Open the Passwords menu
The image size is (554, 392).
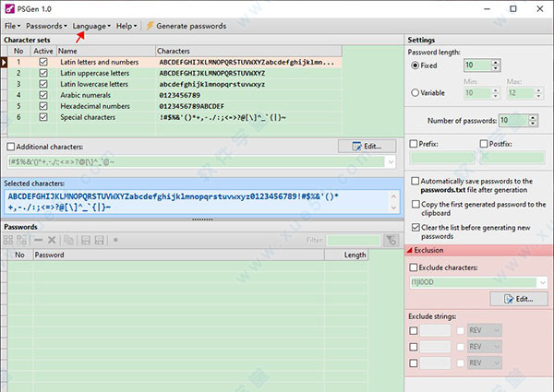click(44, 26)
